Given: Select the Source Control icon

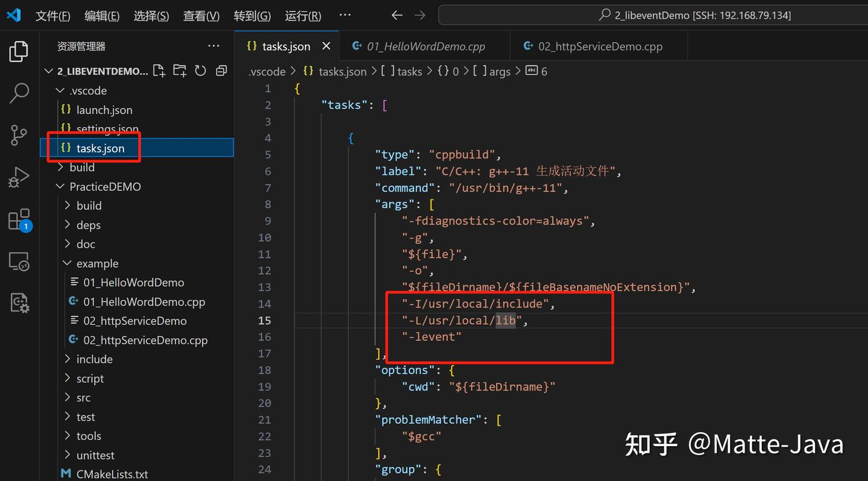Looking at the screenshot, I should 19,136.
